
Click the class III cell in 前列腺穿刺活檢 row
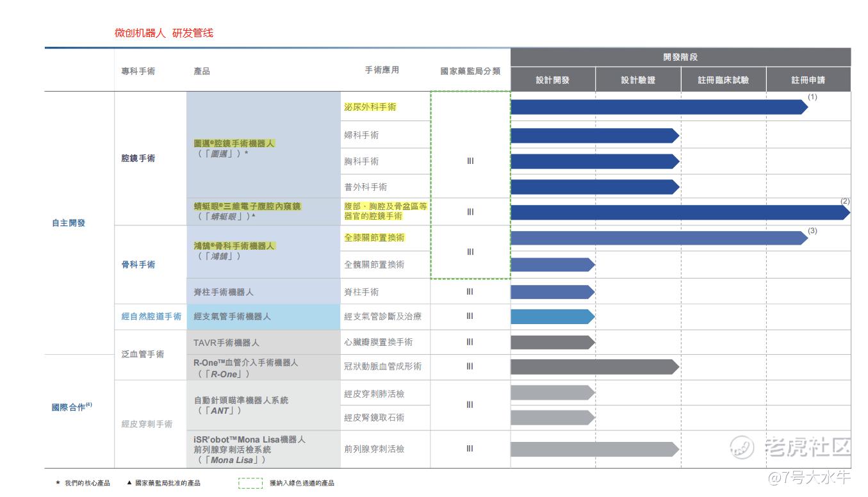tap(470, 449)
